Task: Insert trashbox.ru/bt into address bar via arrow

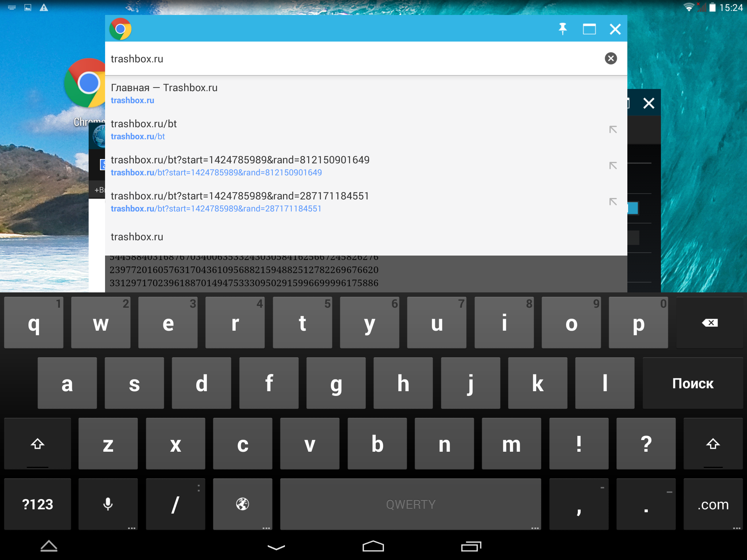Action: pyautogui.click(x=613, y=129)
